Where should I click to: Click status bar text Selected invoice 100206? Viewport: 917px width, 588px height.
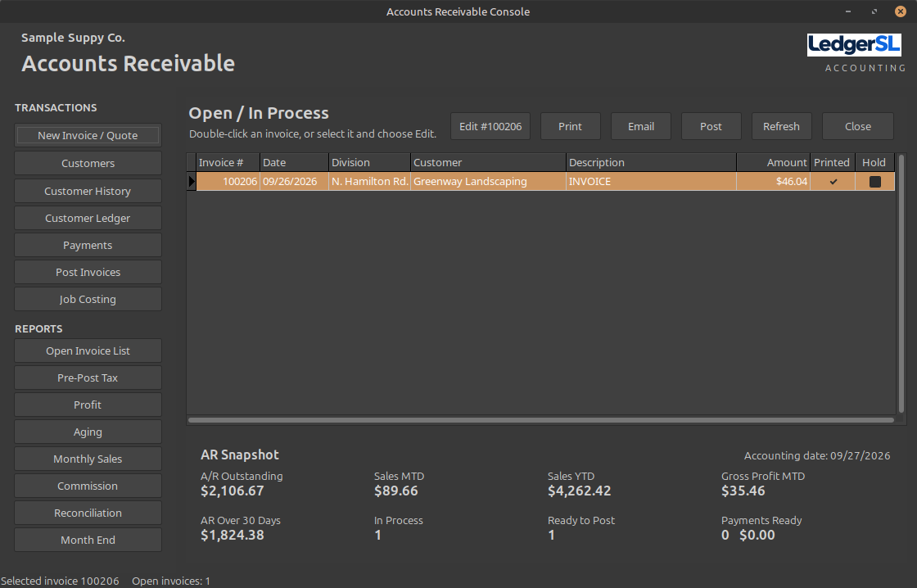(61, 581)
